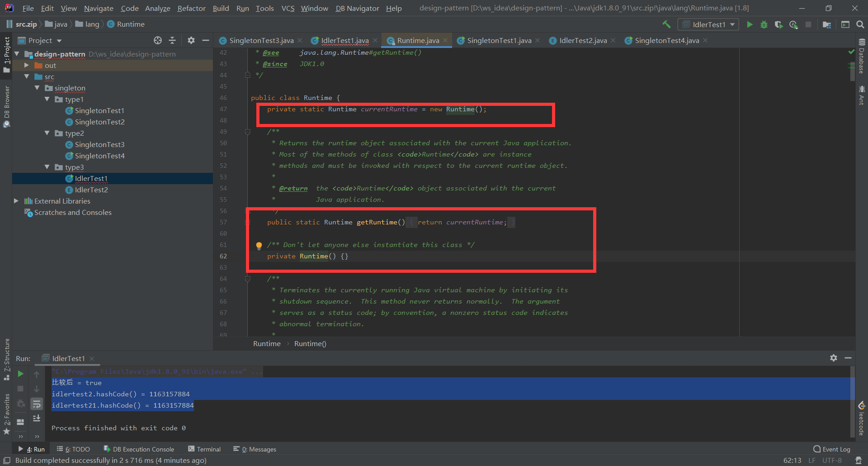
Task: Select SingletonTest2 in project tree
Action: pos(99,122)
